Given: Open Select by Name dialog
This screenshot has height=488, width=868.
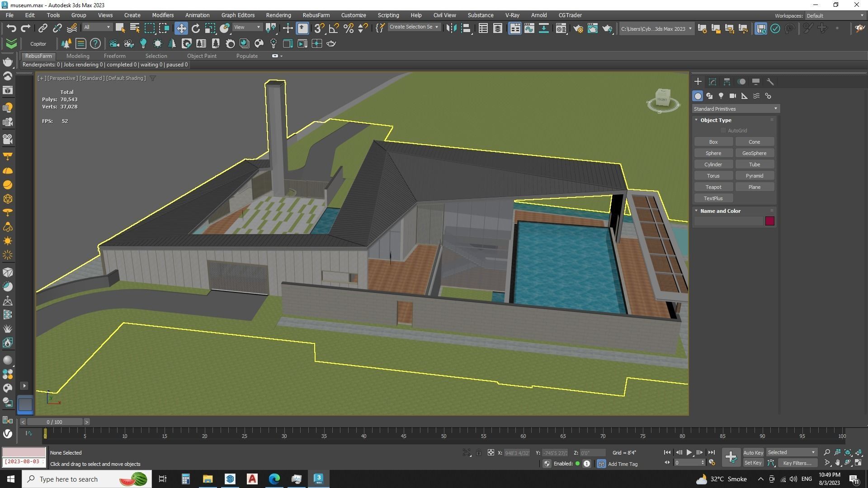Looking at the screenshot, I should click(134, 28).
